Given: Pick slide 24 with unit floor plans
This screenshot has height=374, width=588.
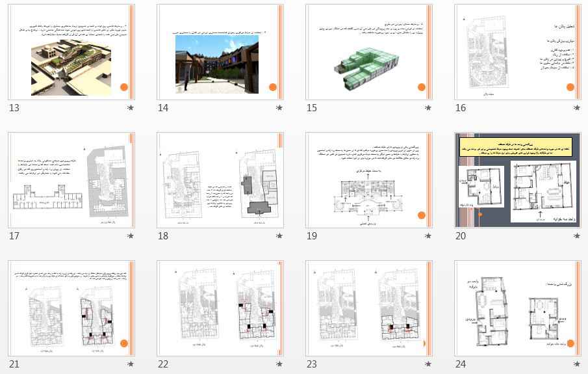Looking at the screenshot, I should [518, 308].
